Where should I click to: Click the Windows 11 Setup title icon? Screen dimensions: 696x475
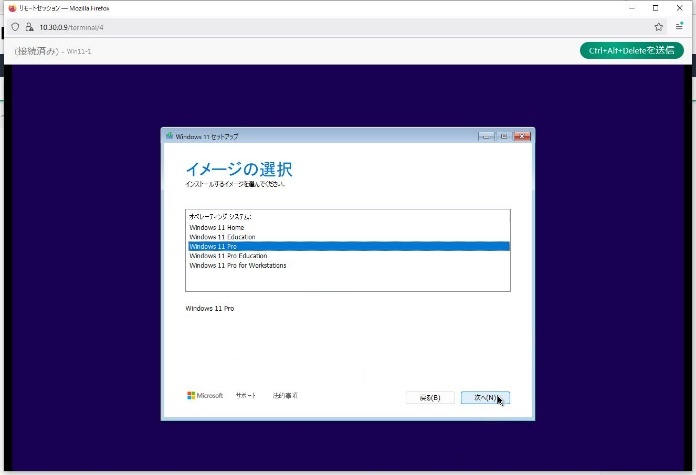point(170,136)
